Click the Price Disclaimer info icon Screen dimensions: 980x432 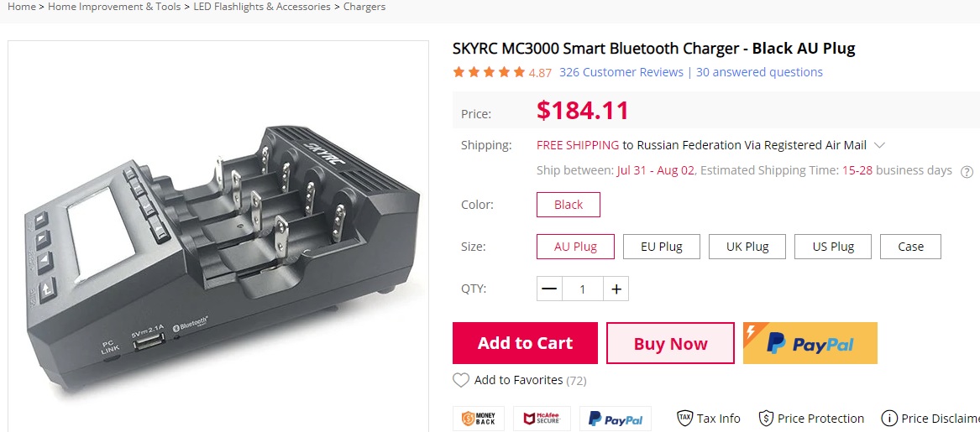click(x=888, y=419)
